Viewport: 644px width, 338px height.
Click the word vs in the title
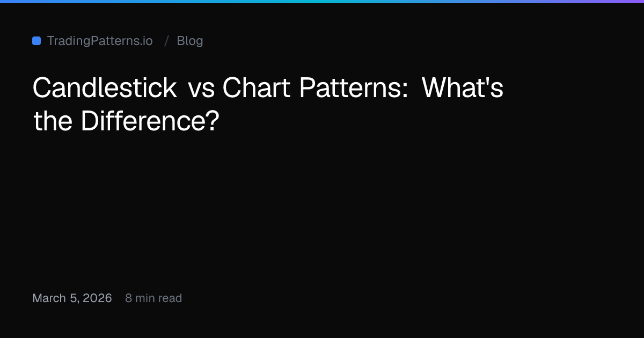point(201,89)
